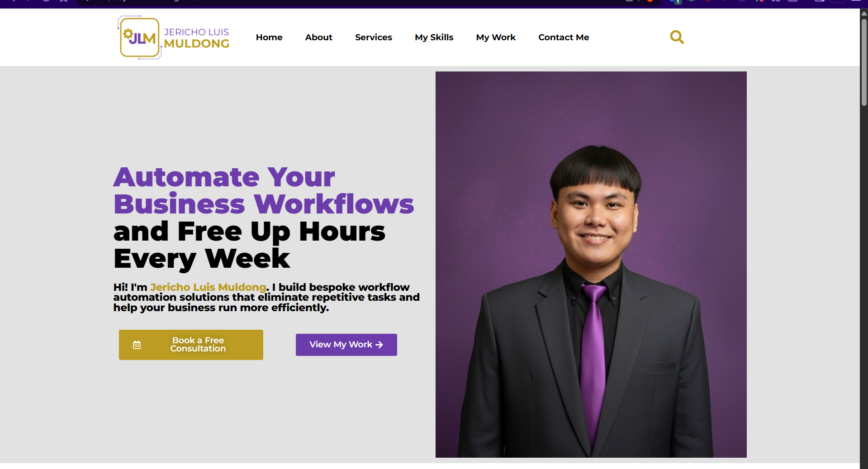Click Book a Free Consultation button

(x=191, y=345)
